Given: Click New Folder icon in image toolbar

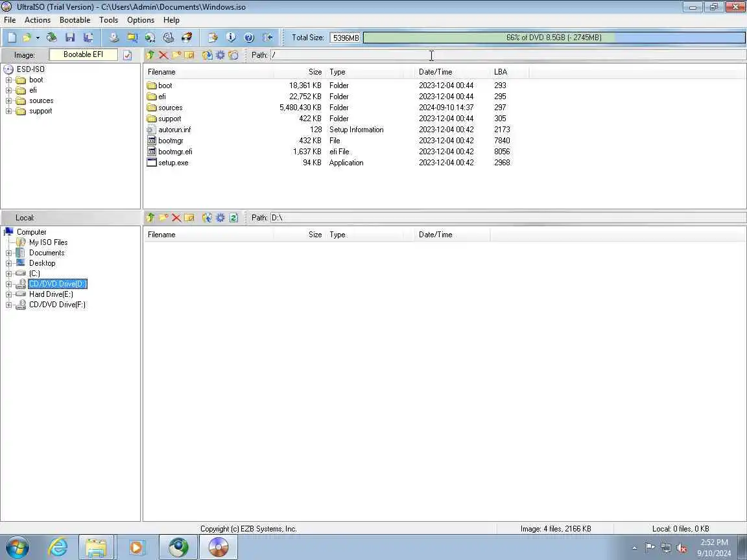Looking at the screenshot, I should [176, 55].
